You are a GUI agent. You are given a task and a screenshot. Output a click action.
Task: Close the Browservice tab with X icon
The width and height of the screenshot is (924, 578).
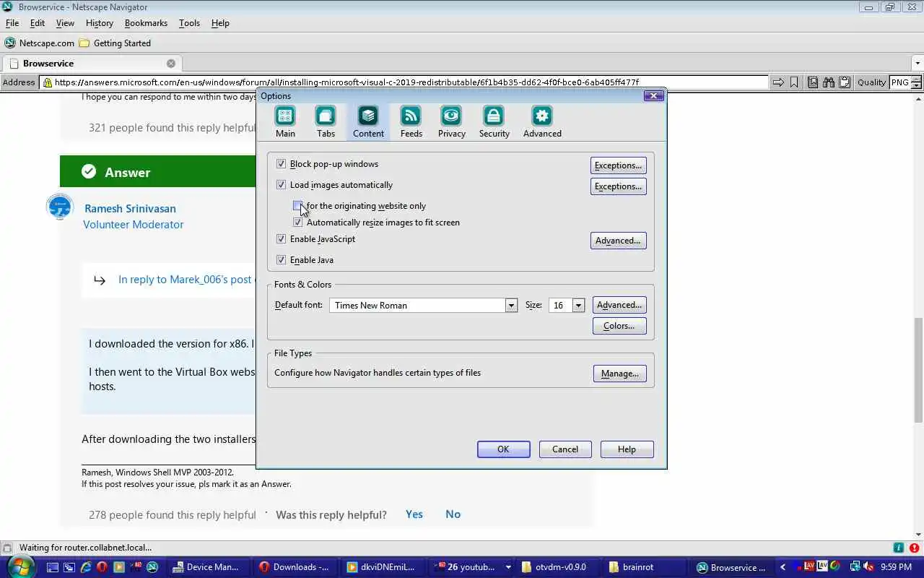(x=171, y=63)
